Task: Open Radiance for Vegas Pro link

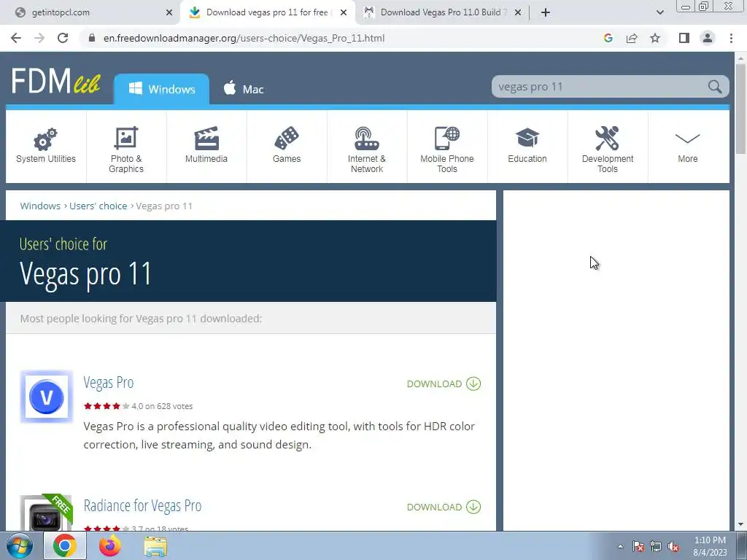Action: pos(142,506)
